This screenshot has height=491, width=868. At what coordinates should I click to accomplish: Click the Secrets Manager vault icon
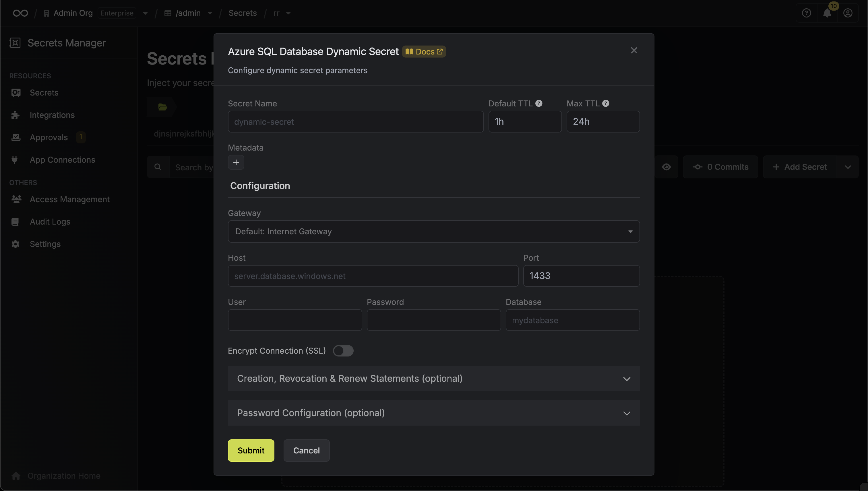click(15, 43)
